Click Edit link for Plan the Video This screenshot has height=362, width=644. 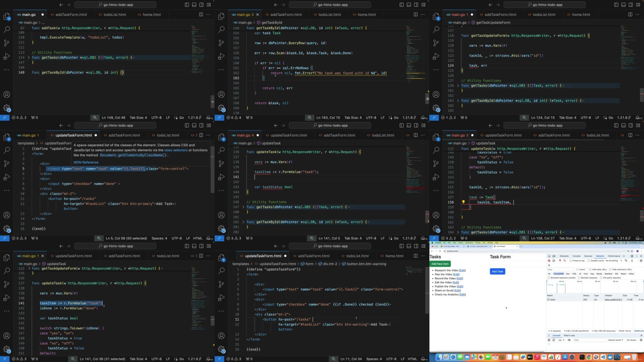456,274
